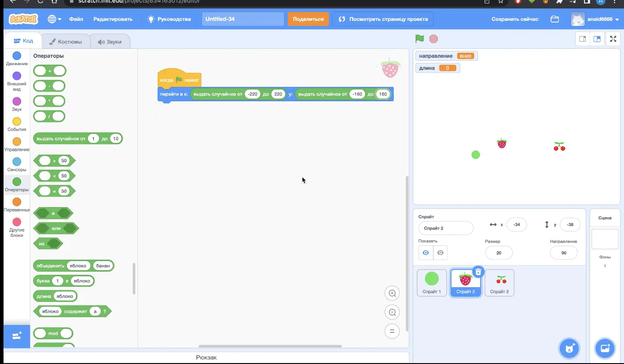Select the Управление block category
624x364 pixels.
click(17, 145)
